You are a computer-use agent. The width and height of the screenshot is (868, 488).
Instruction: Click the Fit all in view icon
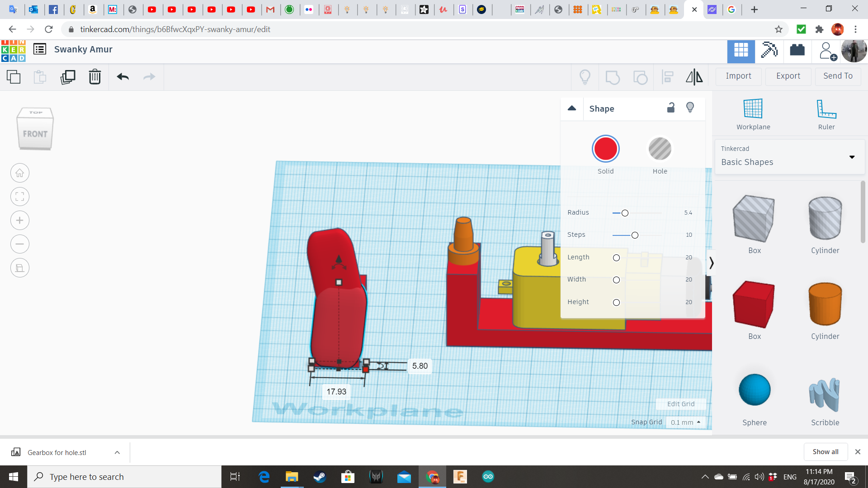20,197
